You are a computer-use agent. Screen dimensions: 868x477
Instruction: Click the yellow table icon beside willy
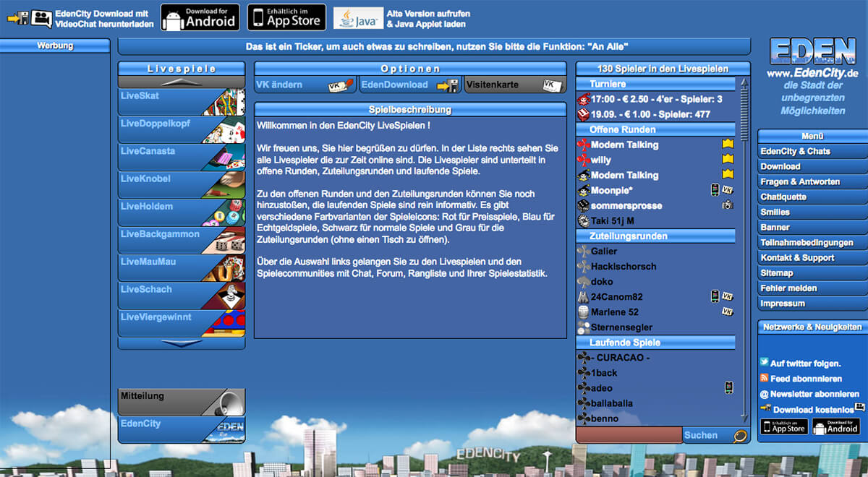pyautogui.click(x=728, y=159)
